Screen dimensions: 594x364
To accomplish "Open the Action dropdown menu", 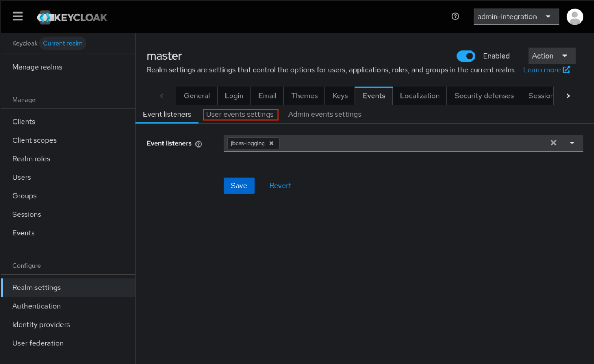I will point(551,56).
